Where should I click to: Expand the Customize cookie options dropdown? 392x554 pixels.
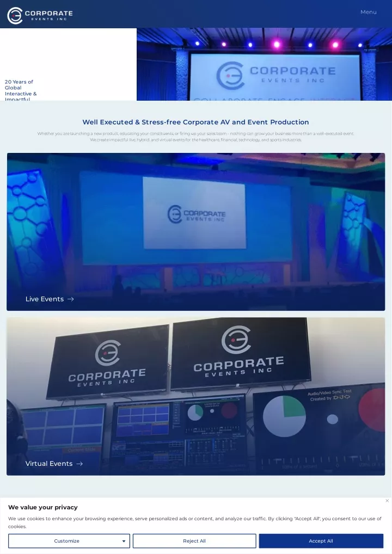(69, 541)
